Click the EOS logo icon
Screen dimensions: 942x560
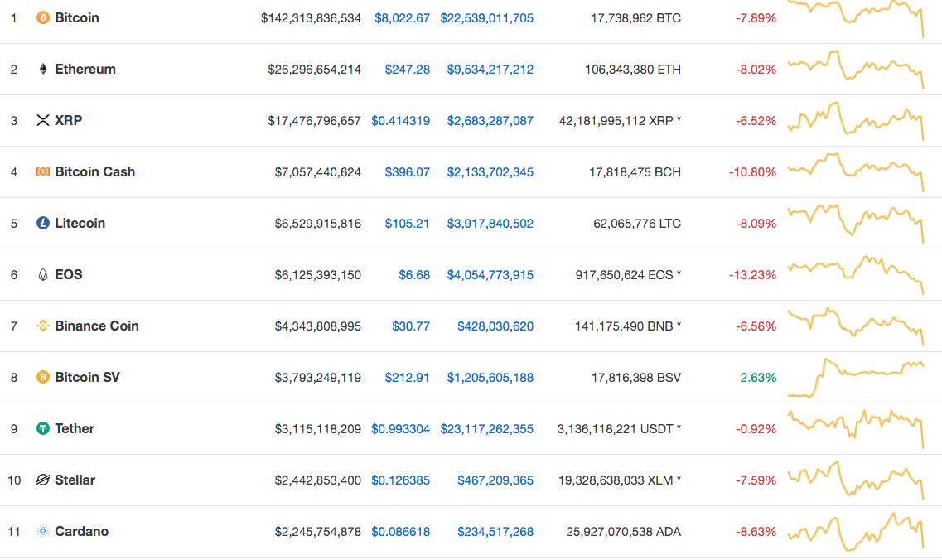[x=43, y=274]
